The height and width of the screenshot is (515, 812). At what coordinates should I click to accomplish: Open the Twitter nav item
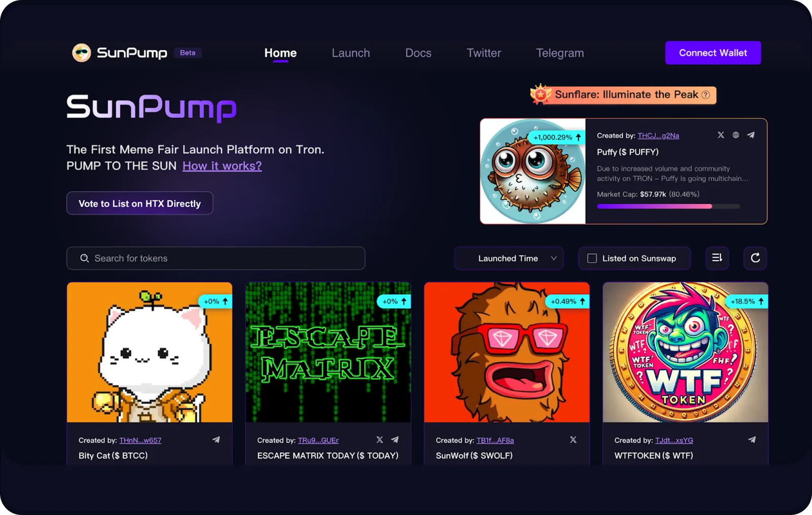tap(484, 53)
